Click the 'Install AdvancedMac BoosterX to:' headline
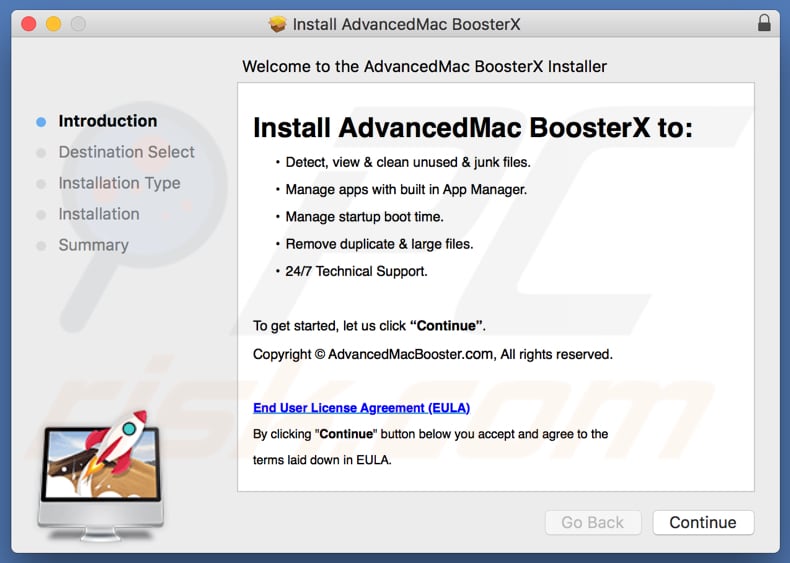The image size is (790, 563). pyautogui.click(x=473, y=128)
